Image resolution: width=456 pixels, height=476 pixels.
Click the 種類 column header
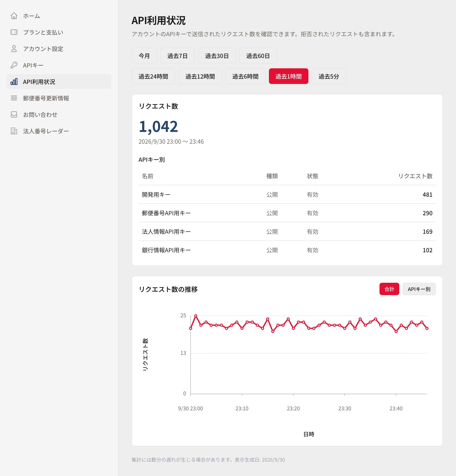click(x=272, y=176)
